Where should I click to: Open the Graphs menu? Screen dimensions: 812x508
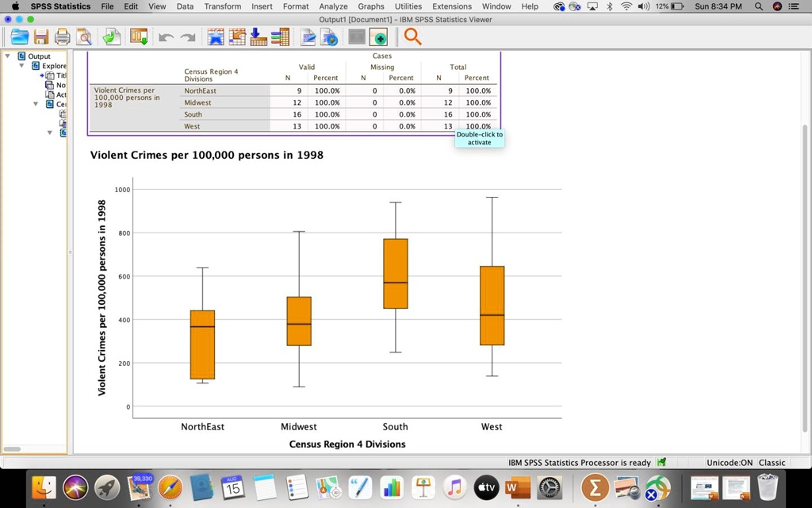pyautogui.click(x=370, y=6)
